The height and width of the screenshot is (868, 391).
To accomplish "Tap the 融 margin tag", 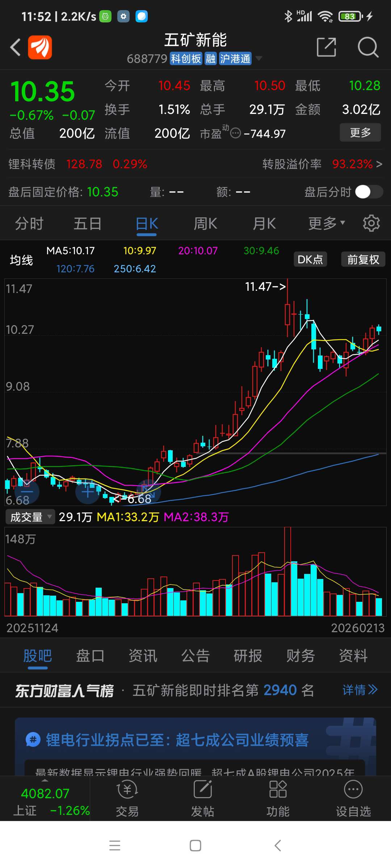I will tap(211, 59).
